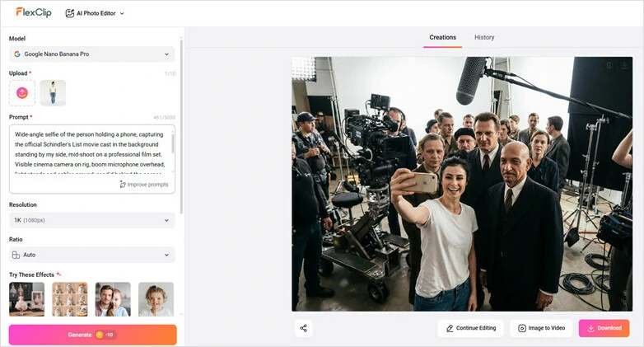Click Image to Video button
The width and height of the screenshot is (644, 347).
[541, 328]
